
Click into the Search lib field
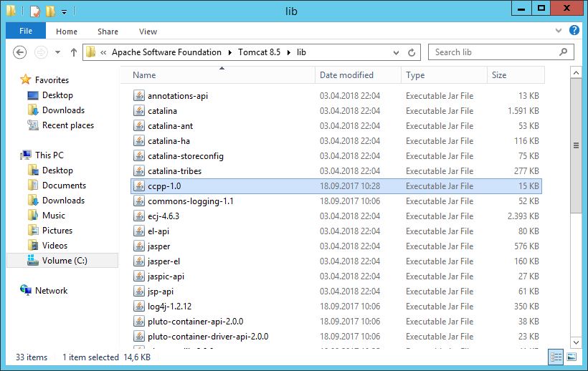pos(501,52)
